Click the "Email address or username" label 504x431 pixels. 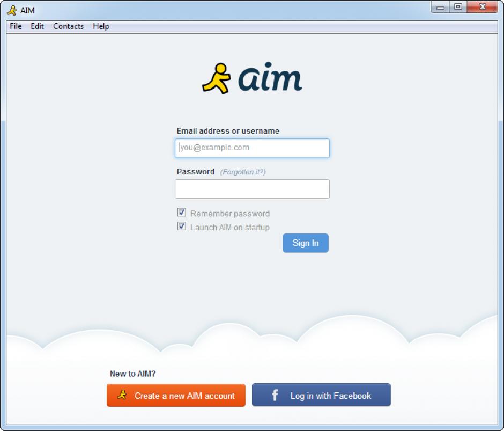point(228,131)
